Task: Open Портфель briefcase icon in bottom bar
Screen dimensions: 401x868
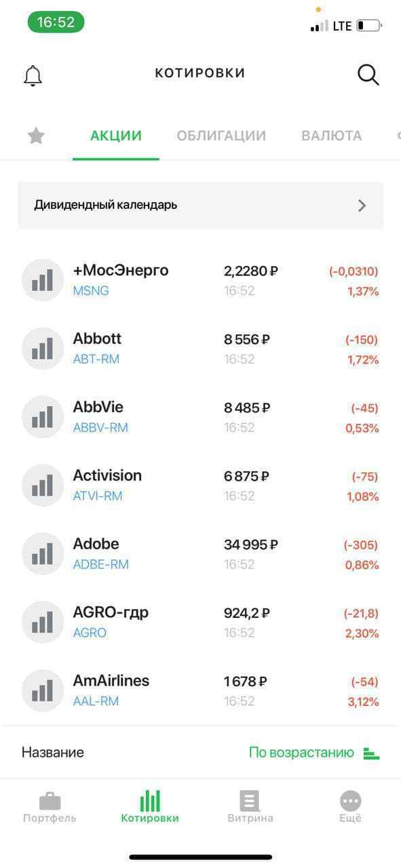Action: point(50,801)
